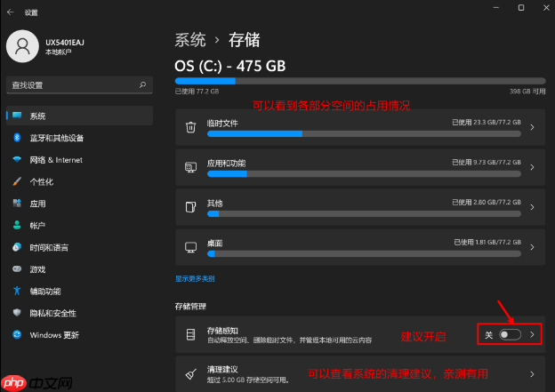Click the Windows 更新 sync icon

[17, 335]
